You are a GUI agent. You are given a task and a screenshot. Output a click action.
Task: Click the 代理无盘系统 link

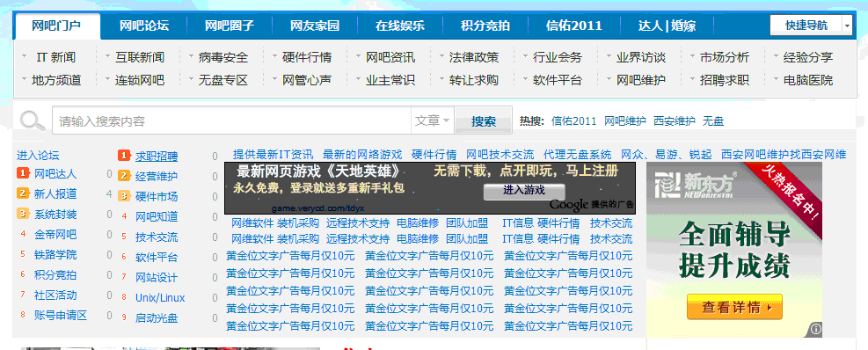pos(578,155)
